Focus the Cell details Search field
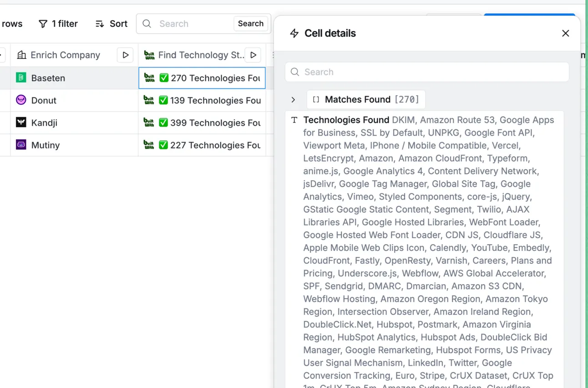Screen dimensions: 588x388 (427, 72)
